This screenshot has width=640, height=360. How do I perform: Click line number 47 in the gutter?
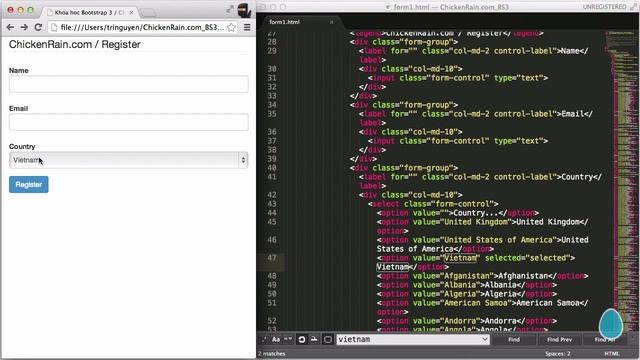pyautogui.click(x=272, y=258)
